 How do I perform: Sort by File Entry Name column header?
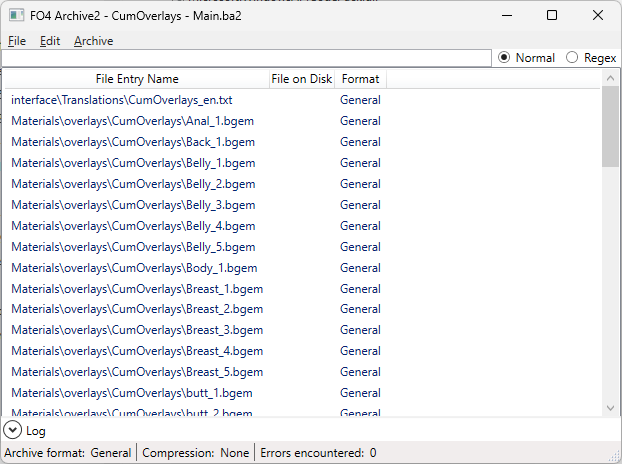tap(137, 79)
